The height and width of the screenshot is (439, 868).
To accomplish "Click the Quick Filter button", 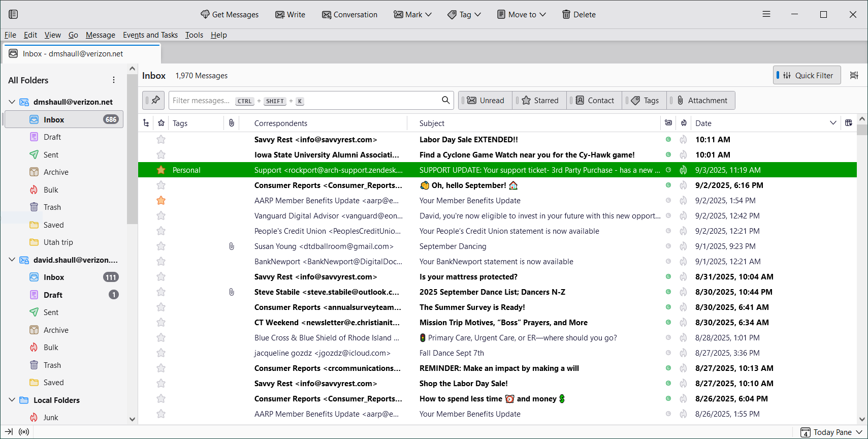I will (807, 75).
